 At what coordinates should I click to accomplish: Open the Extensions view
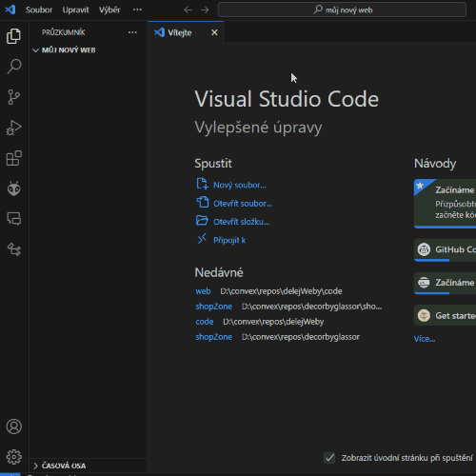click(14, 158)
